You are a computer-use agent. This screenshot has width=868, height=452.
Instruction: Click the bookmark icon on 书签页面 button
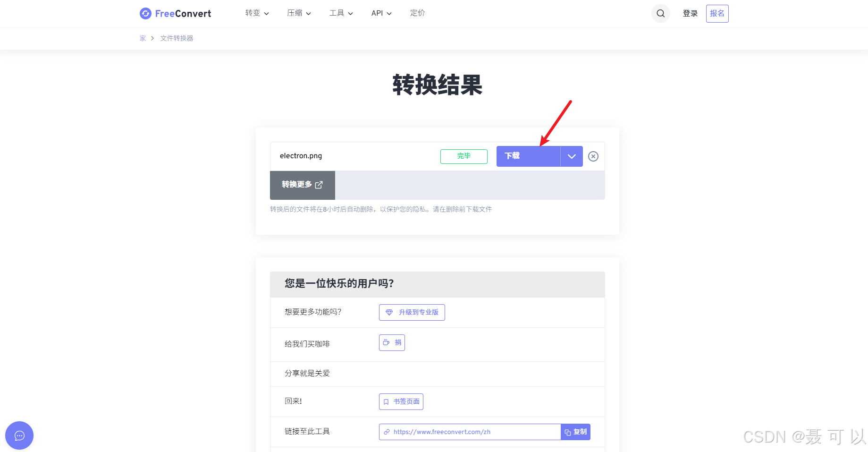click(386, 401)
